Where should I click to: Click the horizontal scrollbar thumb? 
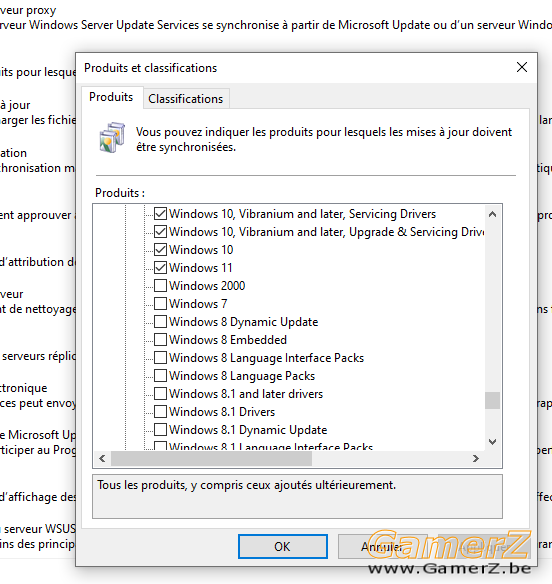[211, 458]
